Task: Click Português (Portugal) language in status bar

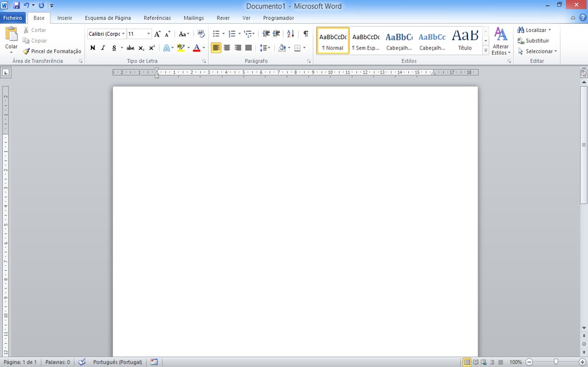Action: (x=118, y=362)
